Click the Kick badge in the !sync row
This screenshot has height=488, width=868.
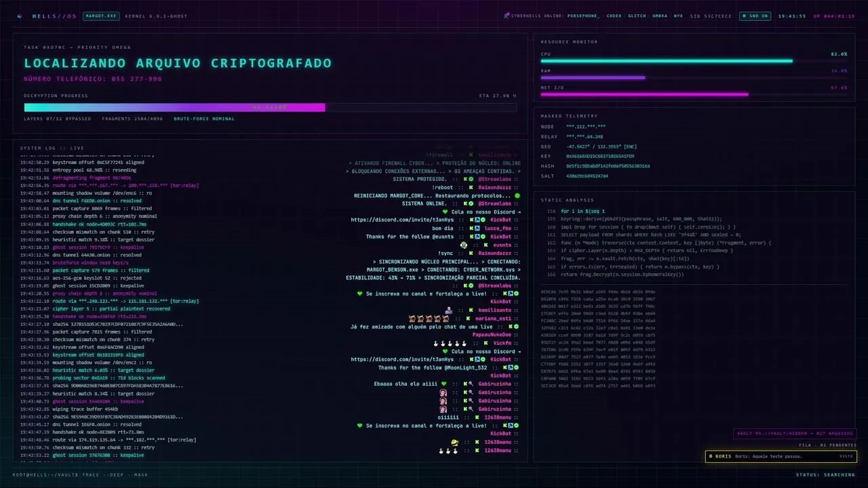pos(471,253)
